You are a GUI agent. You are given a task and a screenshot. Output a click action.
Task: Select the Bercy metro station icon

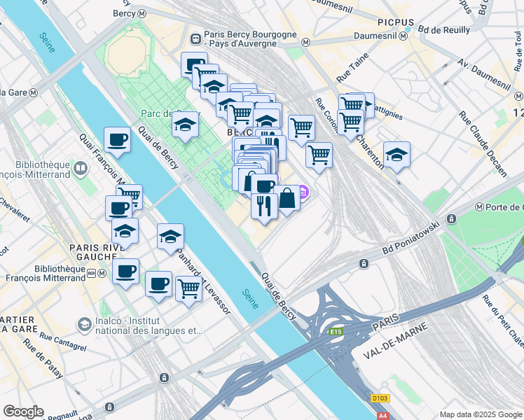point(142,14)
